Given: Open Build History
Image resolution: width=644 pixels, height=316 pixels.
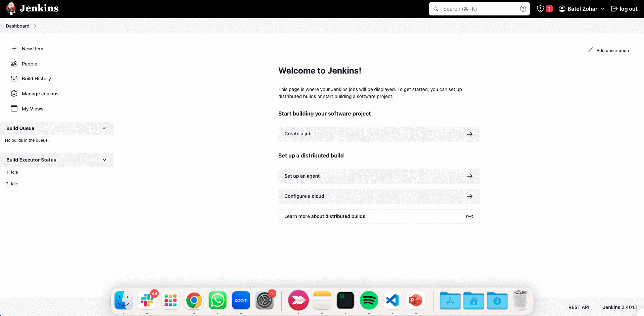Looking at the screenshot, I should 36,79.
